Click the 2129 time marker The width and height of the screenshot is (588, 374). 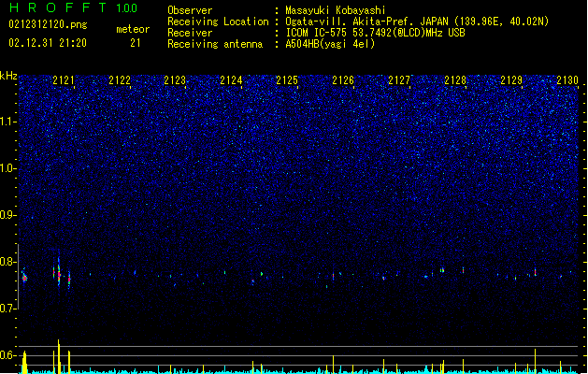pos(511,80)
